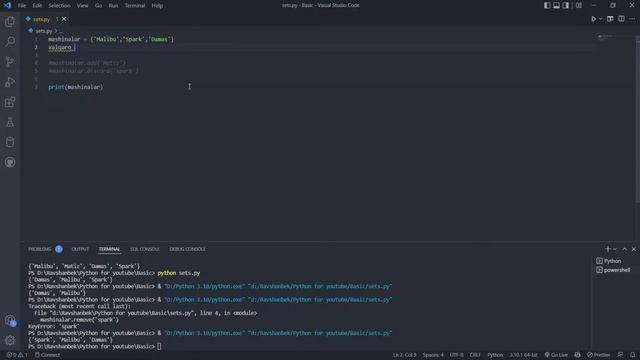Open the Explorer view in the activity bar

(x=10, y=21)
